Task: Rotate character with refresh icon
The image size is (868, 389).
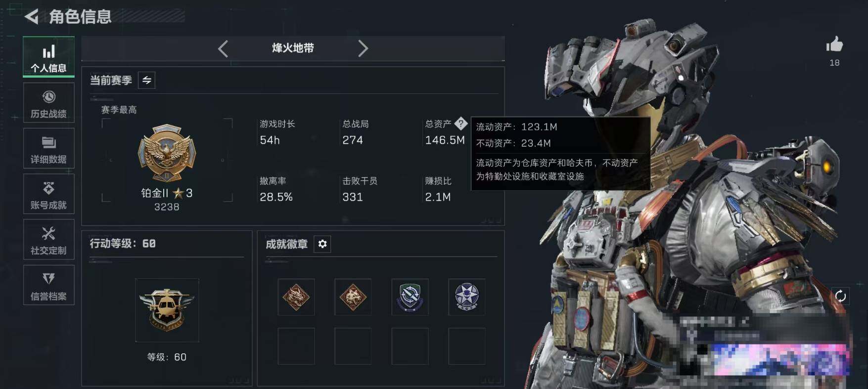Action: coord(840,296)
